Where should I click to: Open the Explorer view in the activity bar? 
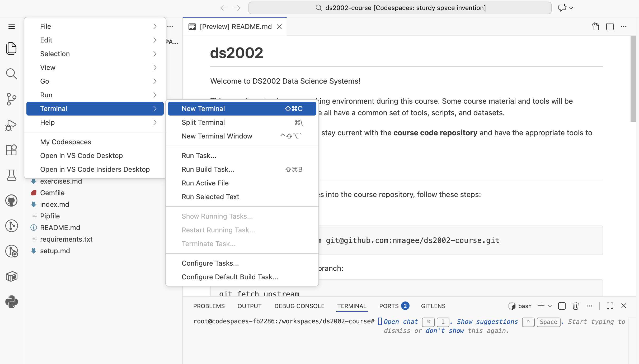pyautogui.click(x=11, y=49)
